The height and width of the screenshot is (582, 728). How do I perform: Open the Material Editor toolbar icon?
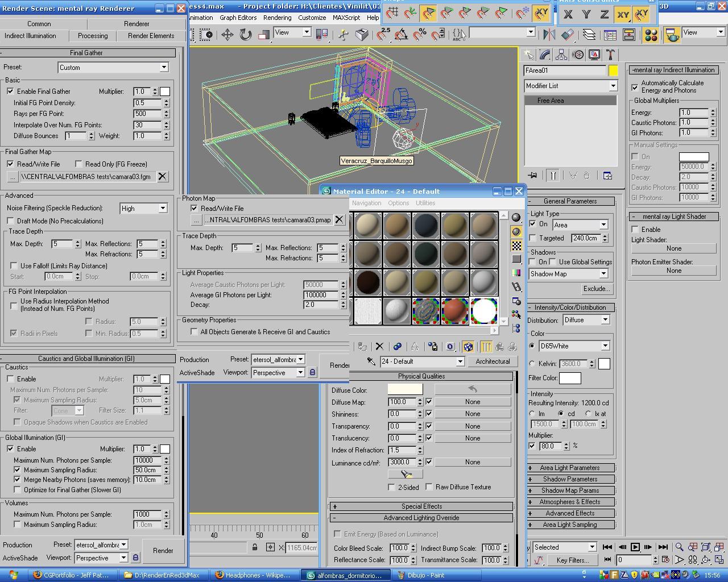pos(651,35)
